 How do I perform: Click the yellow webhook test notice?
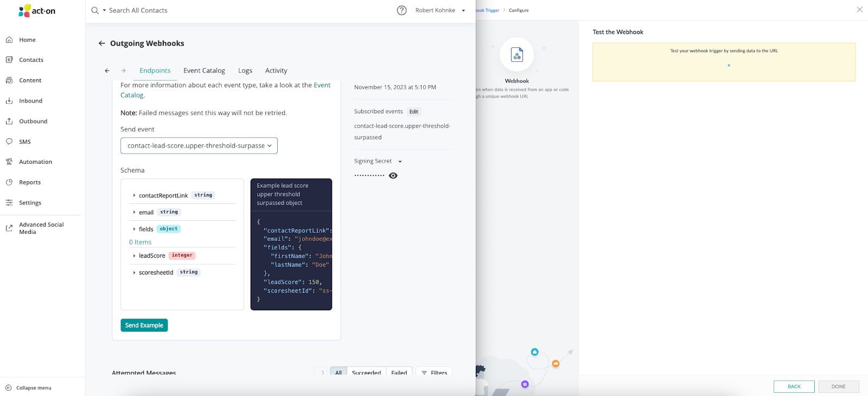click(724, 62)
